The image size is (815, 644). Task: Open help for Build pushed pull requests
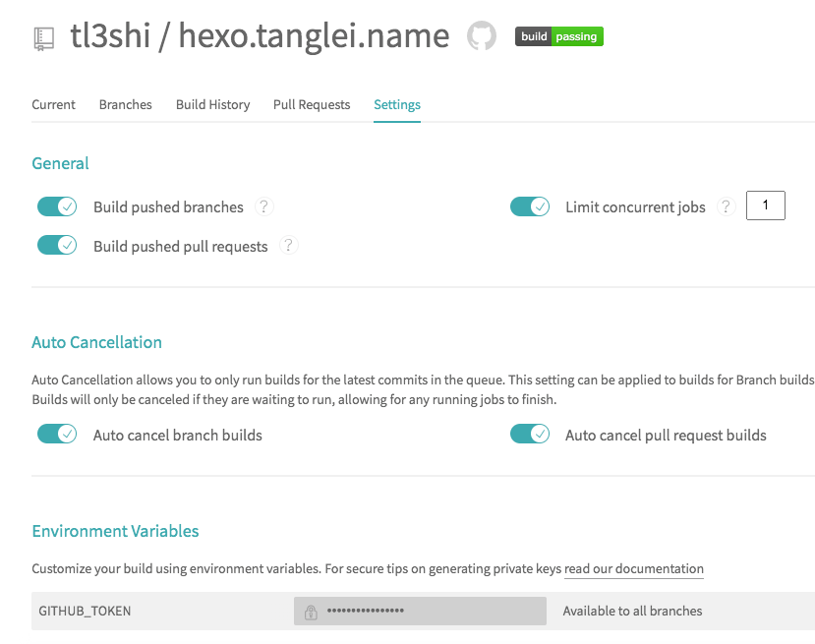click(288, 246)
